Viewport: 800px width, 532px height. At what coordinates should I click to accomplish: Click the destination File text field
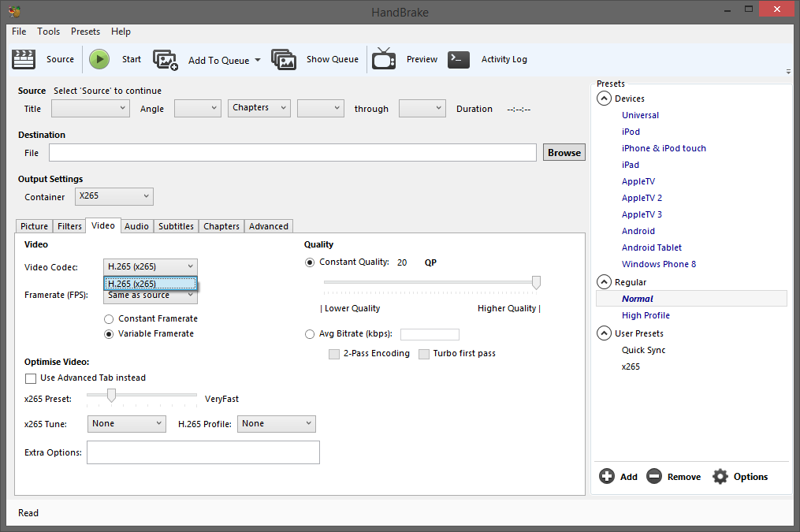click(292, 153)
